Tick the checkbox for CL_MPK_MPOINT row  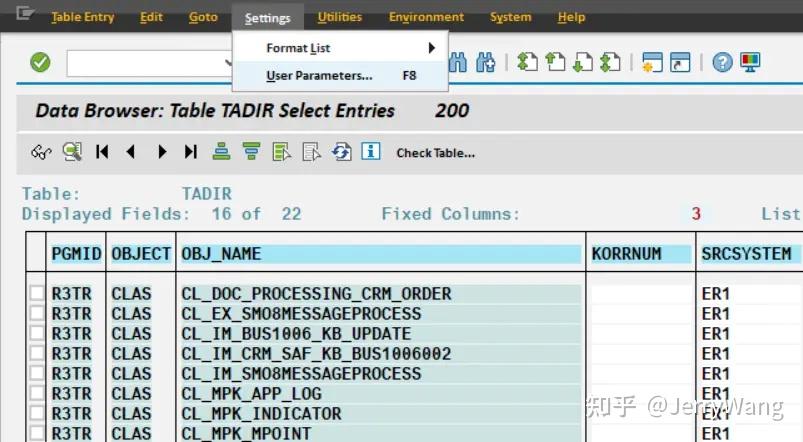[37, 433]
